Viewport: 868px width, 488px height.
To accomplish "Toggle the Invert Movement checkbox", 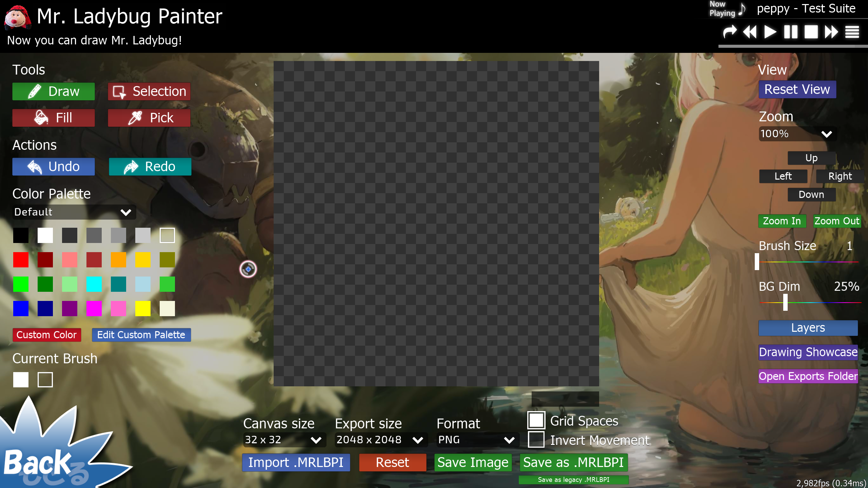I will pos(536,440).
